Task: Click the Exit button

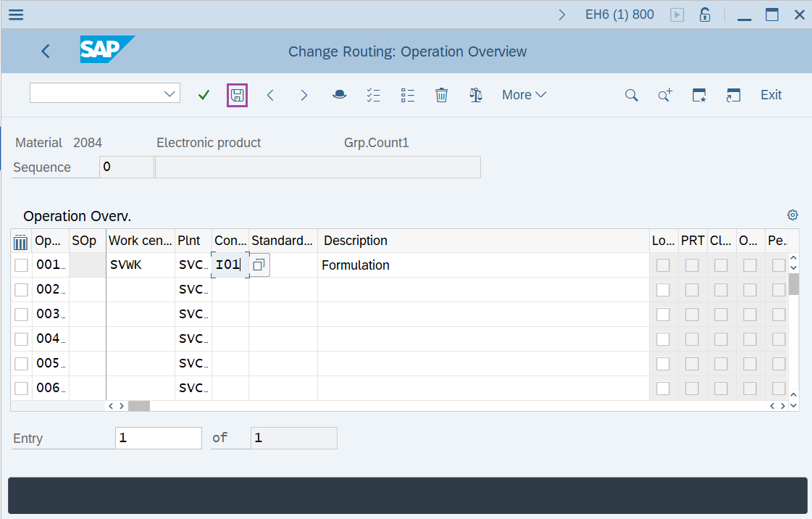Action: (x=770, y=94)
